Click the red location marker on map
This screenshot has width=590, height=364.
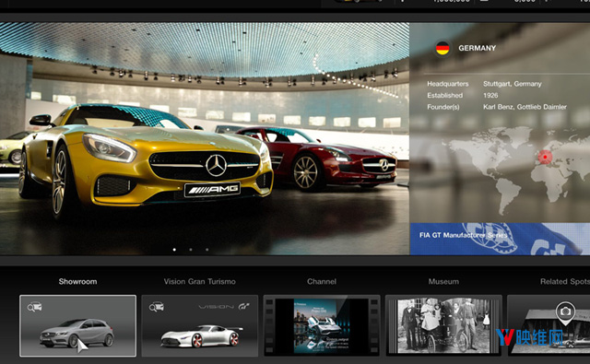pos(545,157)
